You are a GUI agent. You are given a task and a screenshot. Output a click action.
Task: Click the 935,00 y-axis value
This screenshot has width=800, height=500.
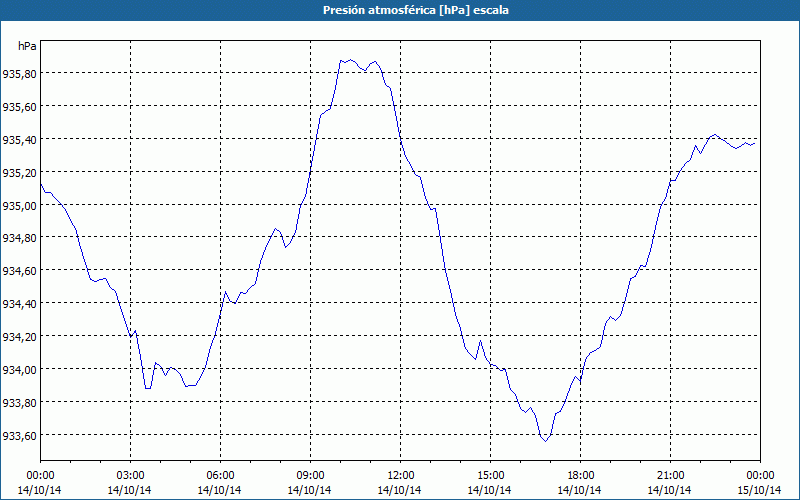[20, 206]
